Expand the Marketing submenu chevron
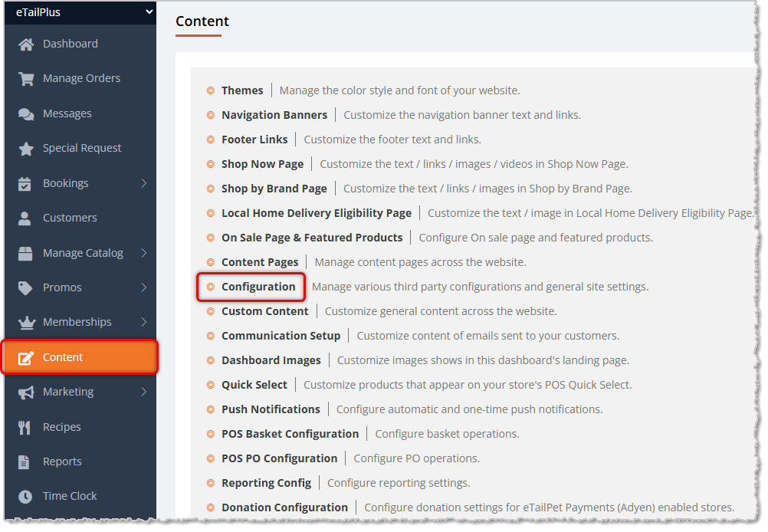This screenshot has width=768, height=532. pos(144,392)
